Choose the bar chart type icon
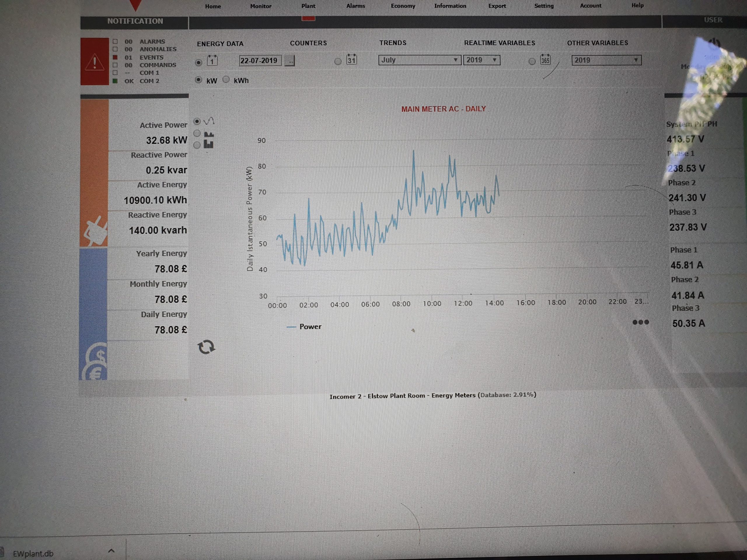 209,144
